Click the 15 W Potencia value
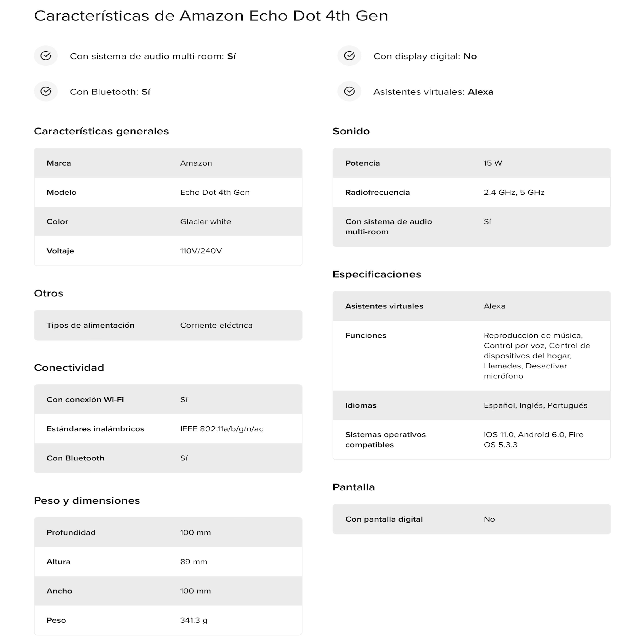 point(493,163)
